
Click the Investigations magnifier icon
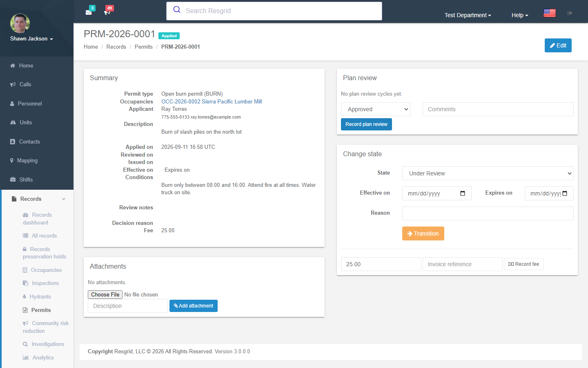point(25,344)
